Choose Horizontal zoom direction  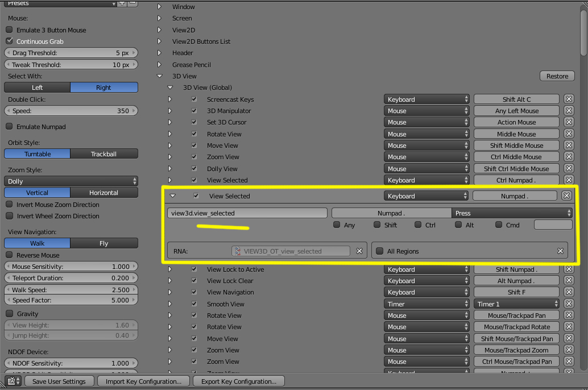tap(104, 192)
